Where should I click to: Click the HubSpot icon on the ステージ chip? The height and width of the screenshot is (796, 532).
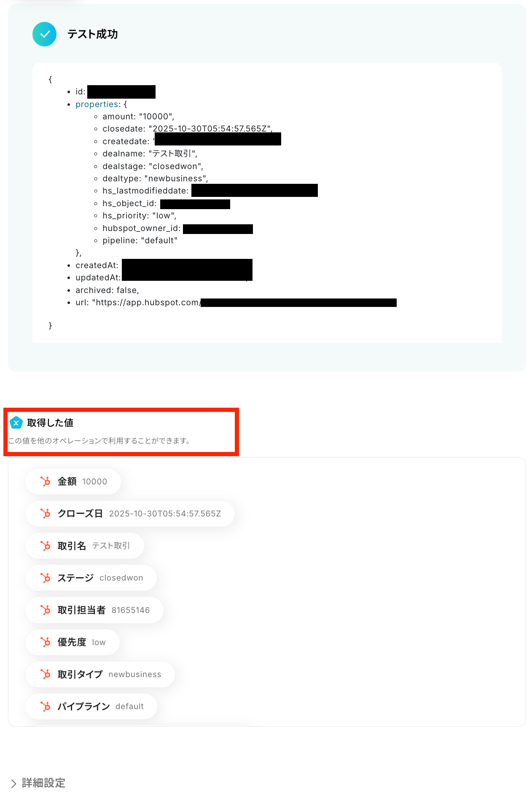point(45,578)
